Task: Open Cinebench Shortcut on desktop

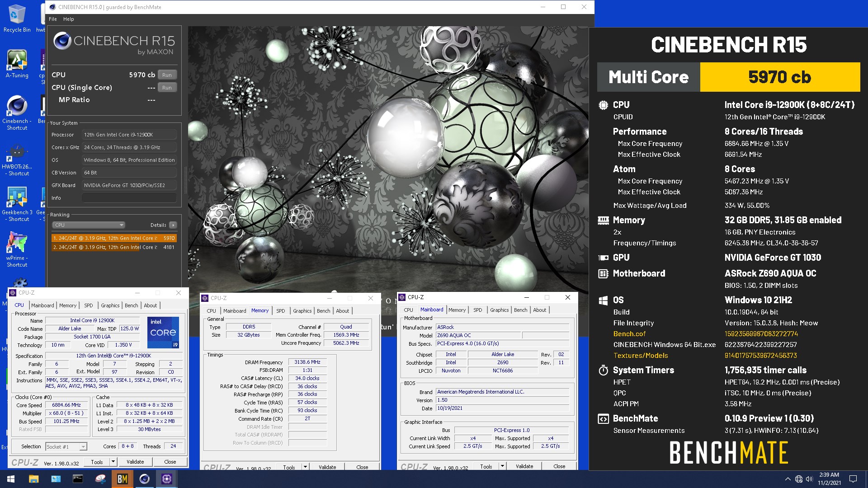Action: tap(17, 113)
